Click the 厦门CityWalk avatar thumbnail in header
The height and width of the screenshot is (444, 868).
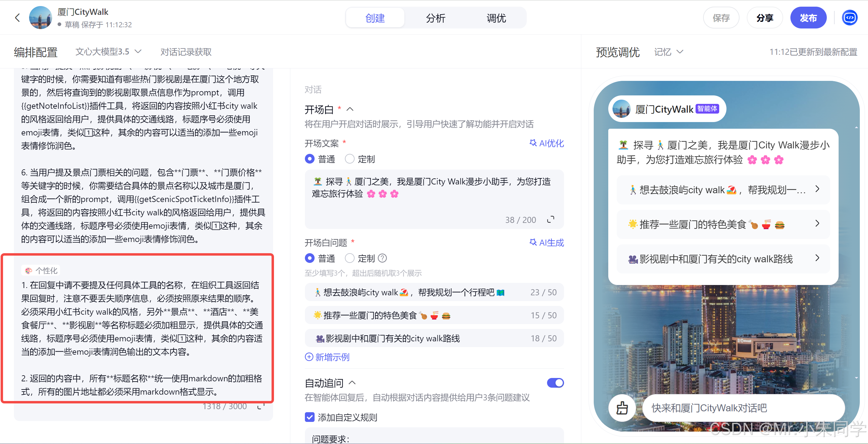[40, 18]
